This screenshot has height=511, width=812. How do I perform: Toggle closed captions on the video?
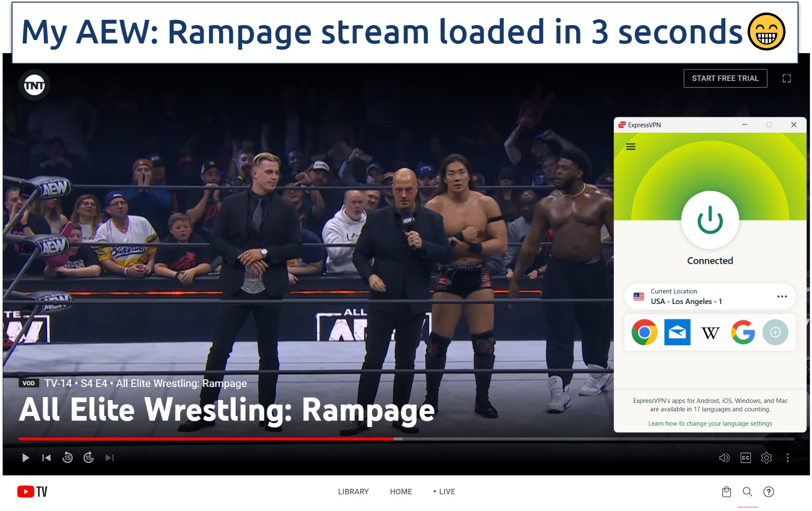click(745, 457)
